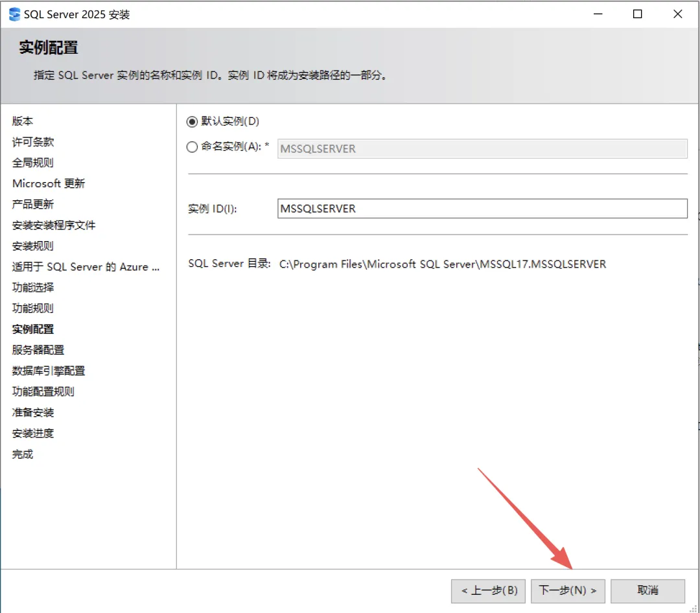
Task: Select 准备安装 in the step list
Action: click(33, 413)
